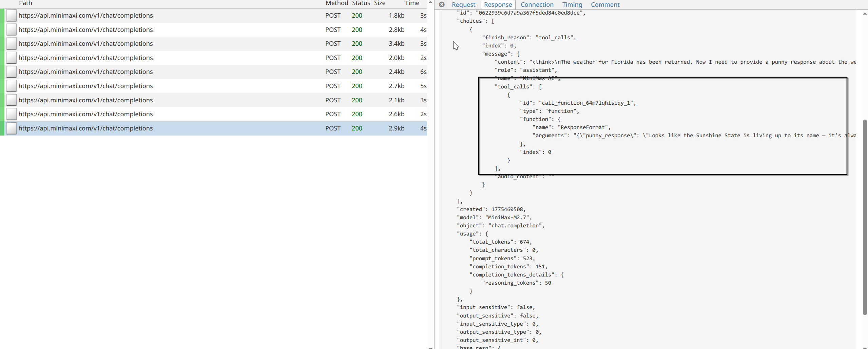Click the file icon of the 2.8kb flow
Screen dimensions: 868x349
tap(12, 30)
